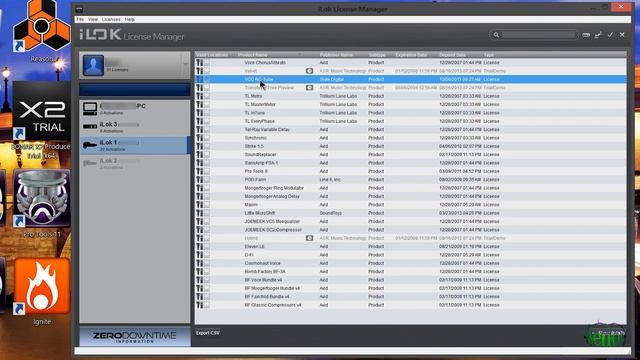Screen dimensions: 640x360
Task: Click inside the license search field
Action: (538, 35)
